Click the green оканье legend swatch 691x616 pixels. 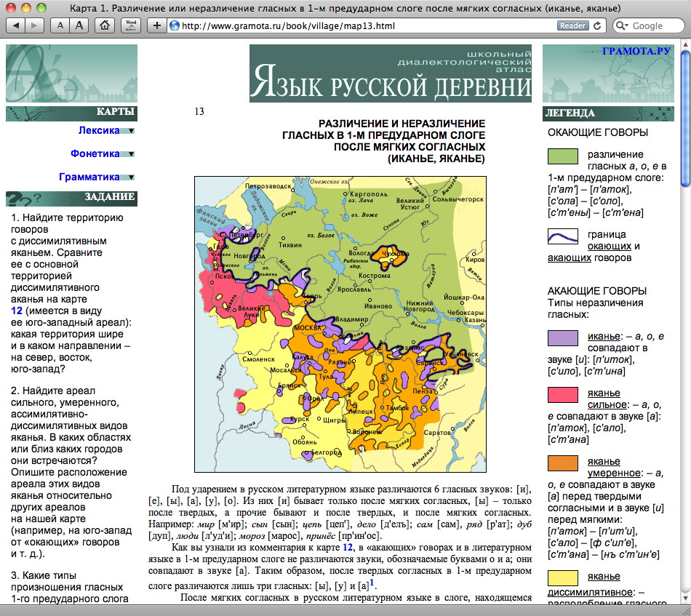563,156
